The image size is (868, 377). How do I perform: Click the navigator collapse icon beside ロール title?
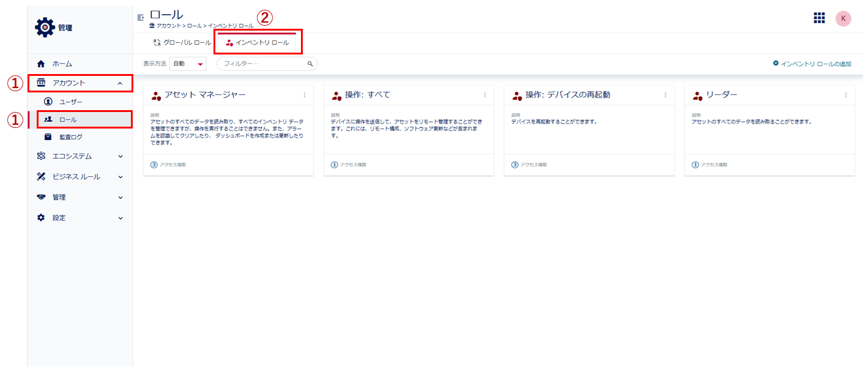[141, 18]
